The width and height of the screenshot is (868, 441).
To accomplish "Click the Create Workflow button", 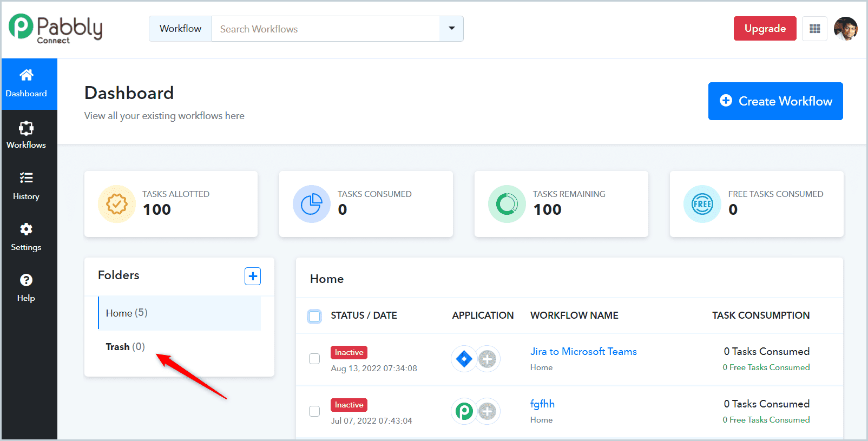I will (x=775, y=101).
